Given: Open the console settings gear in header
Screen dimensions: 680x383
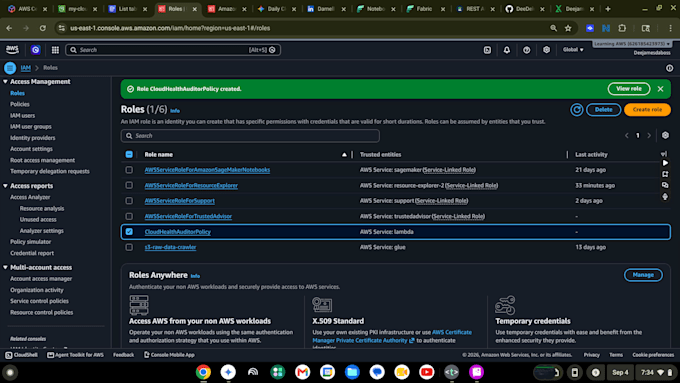Looking at the screenshot, I should point(546,50).
